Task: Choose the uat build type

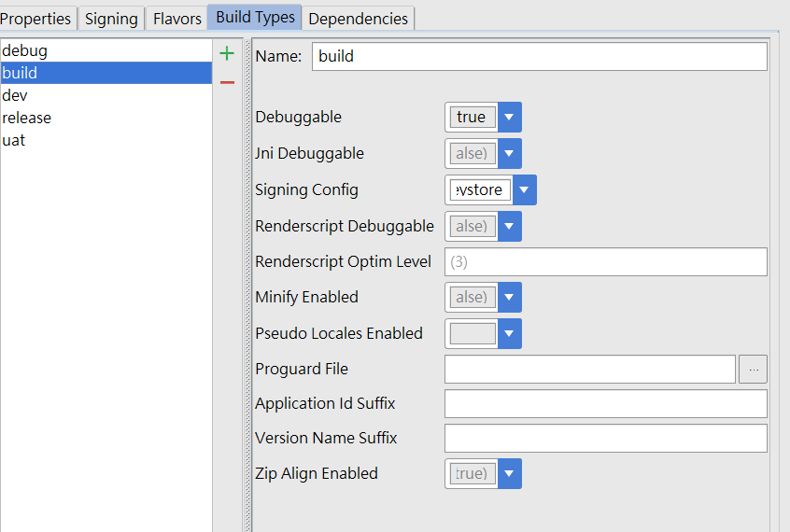Action: (14, 140)
